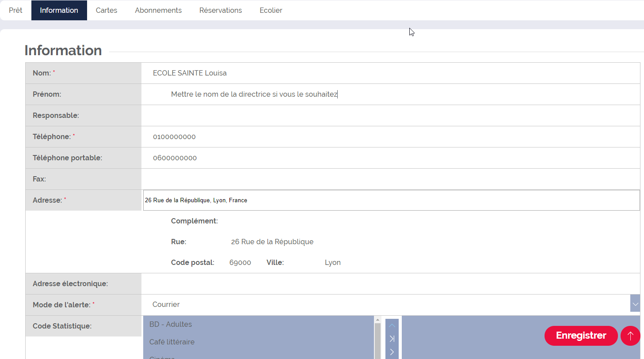
Task: Click the Téléphone portable field
Action: (x=391, y=158)
